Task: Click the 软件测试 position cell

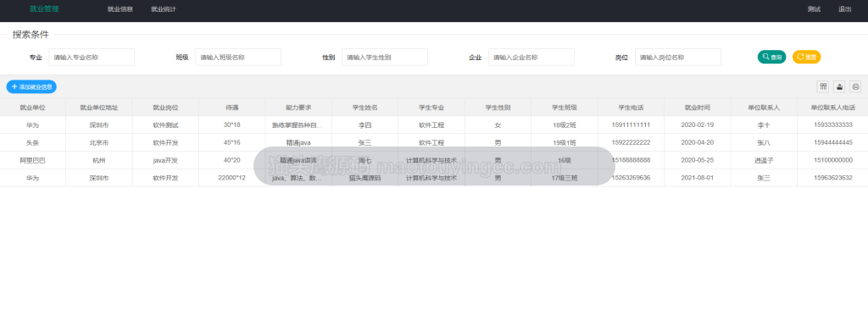Action: 165,125
